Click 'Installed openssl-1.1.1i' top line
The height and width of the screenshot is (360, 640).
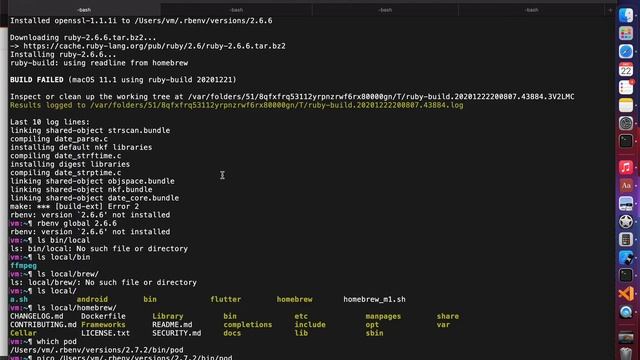[141, 20]
